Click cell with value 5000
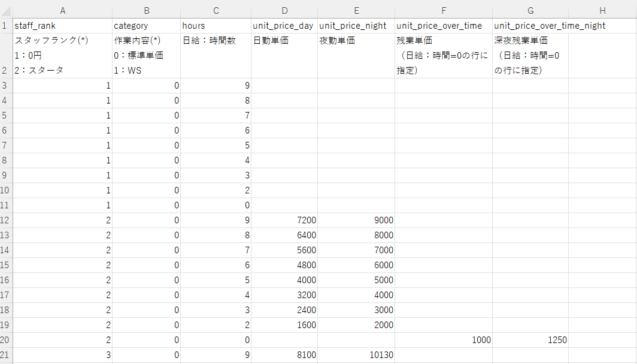Viewport: 637px width, 364px height. pos(356,280)
